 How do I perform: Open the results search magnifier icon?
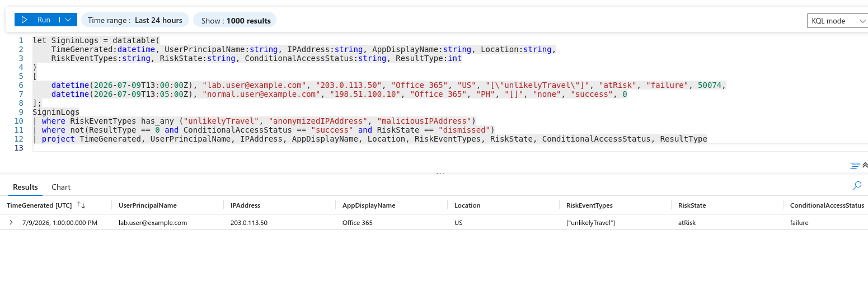[x=856, y=185]
